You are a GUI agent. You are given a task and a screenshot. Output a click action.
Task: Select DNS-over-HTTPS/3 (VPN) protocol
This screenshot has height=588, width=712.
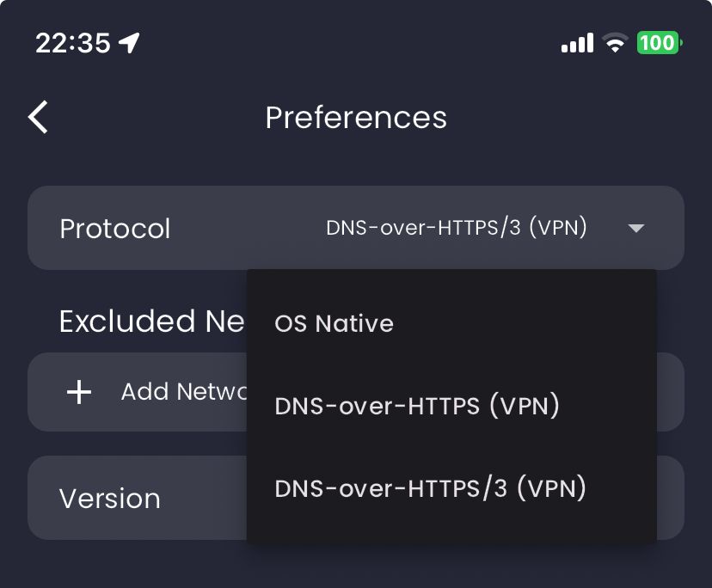click(431, 487)
